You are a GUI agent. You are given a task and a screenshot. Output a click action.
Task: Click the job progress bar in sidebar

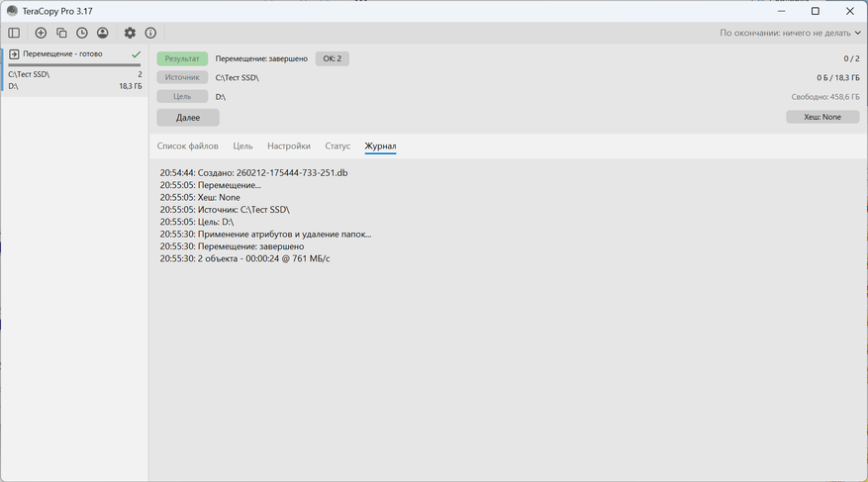(x=74, y=64)
